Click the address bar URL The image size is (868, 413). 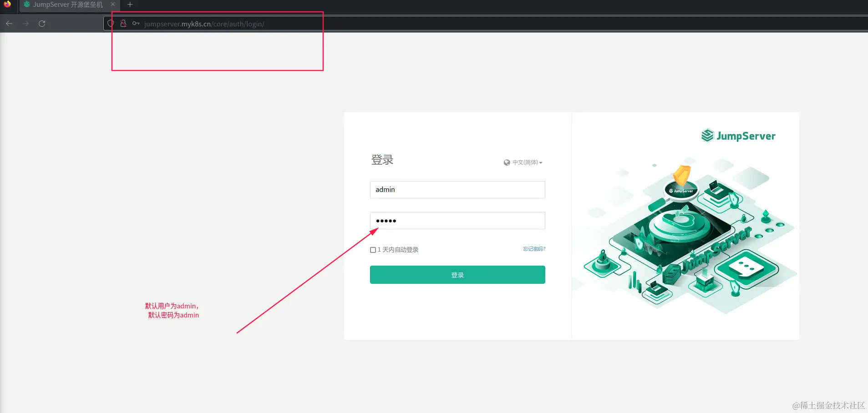tap(204, 24)
